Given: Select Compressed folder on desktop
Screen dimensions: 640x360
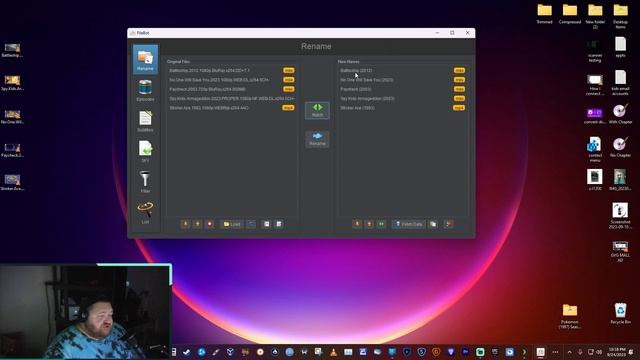Looking at the screenshot, I should (570, 13).
